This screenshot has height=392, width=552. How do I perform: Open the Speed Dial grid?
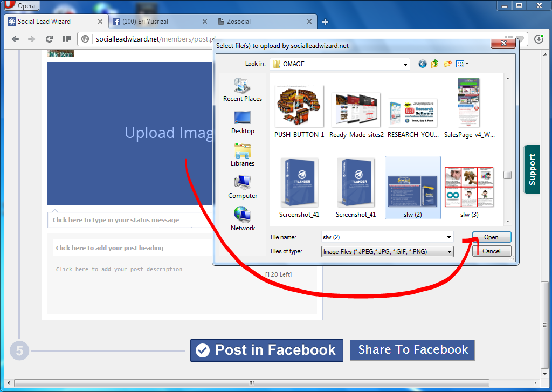tap(66, 39)
